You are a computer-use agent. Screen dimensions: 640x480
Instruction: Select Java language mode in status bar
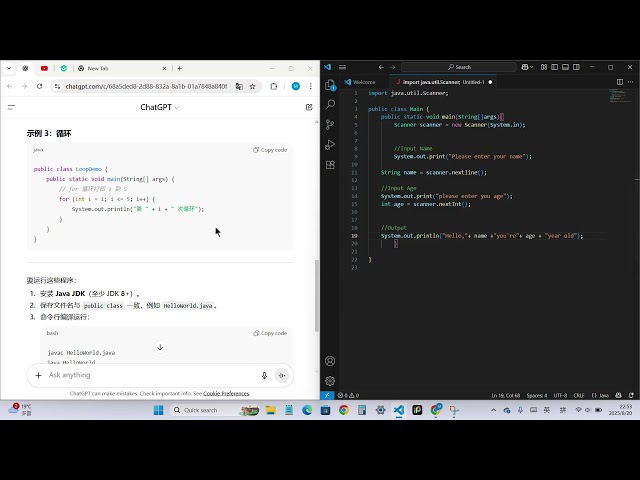[x=600, y=395]
